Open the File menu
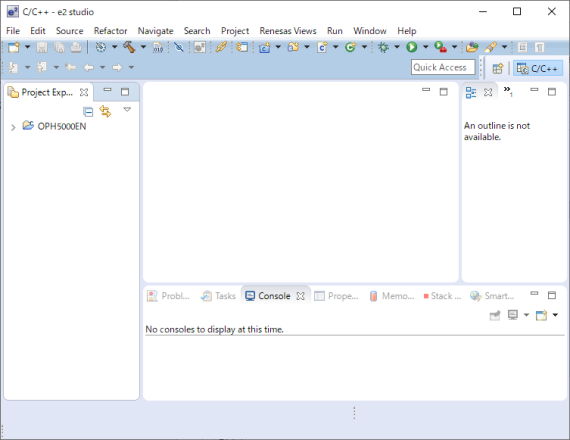This screenshot has width=570, height=440. point(13,31)
